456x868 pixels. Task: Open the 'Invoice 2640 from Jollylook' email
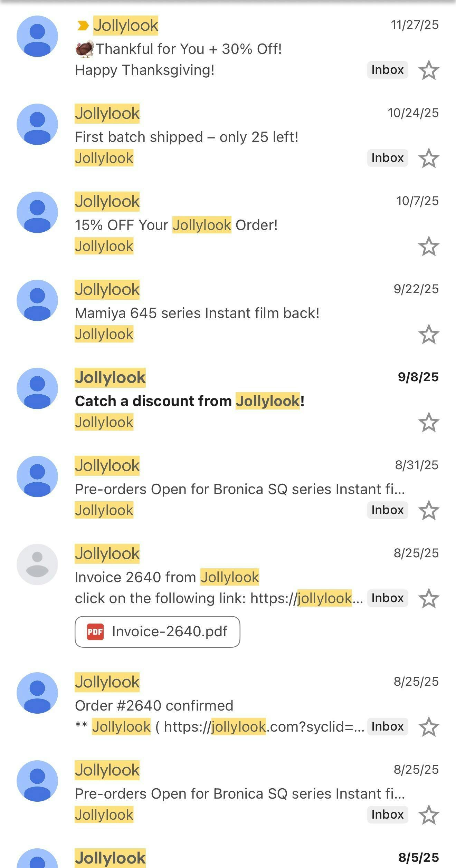(167, 577)
